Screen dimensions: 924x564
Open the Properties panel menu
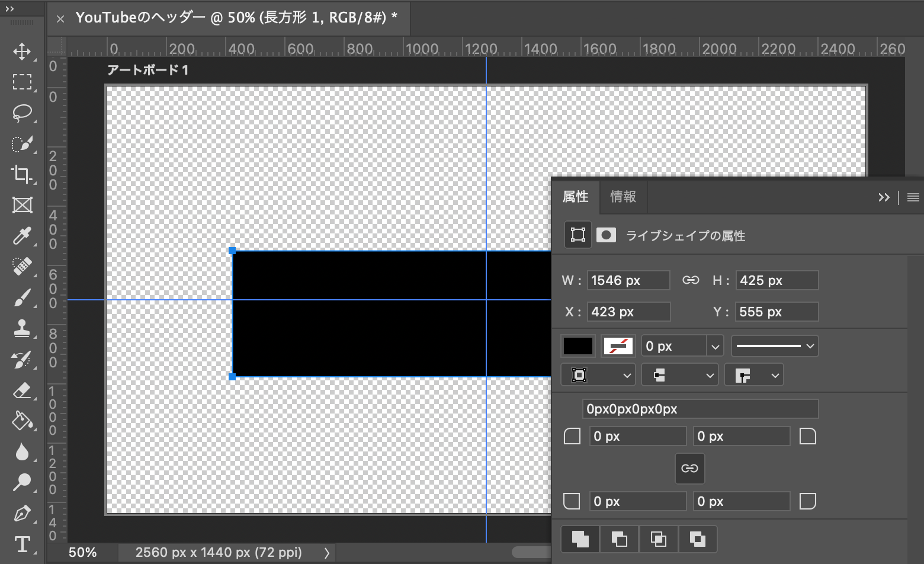coord(912,197)
